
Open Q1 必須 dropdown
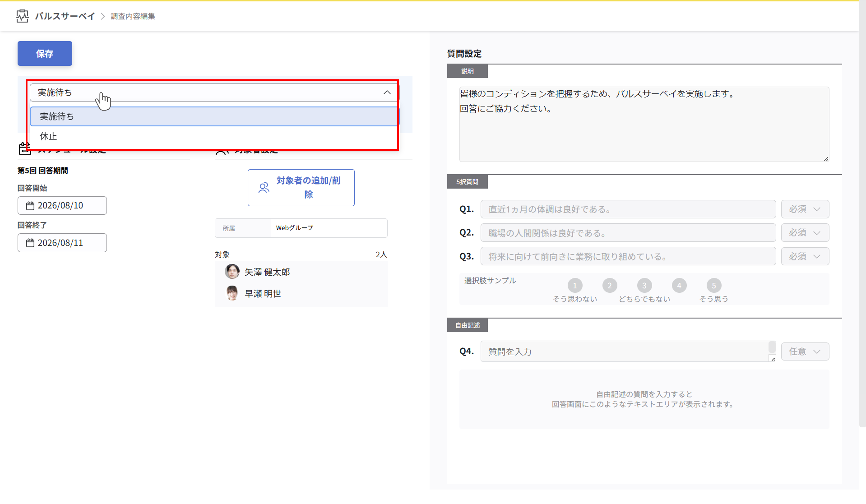click(805, 209)
